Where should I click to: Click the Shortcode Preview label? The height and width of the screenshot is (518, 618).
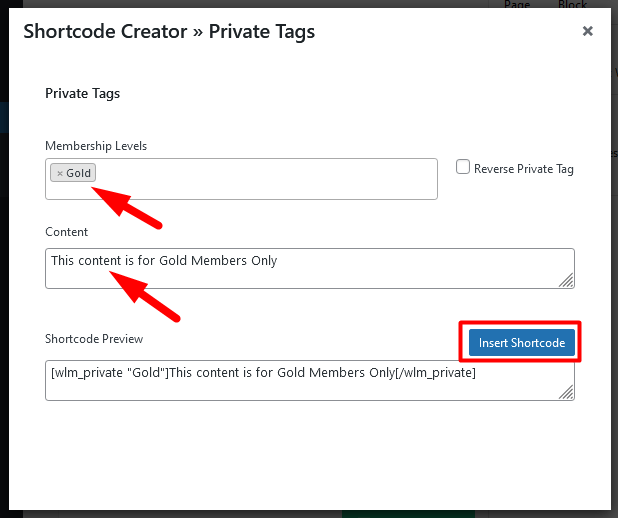pyautogui.click(x=94, y=339)
